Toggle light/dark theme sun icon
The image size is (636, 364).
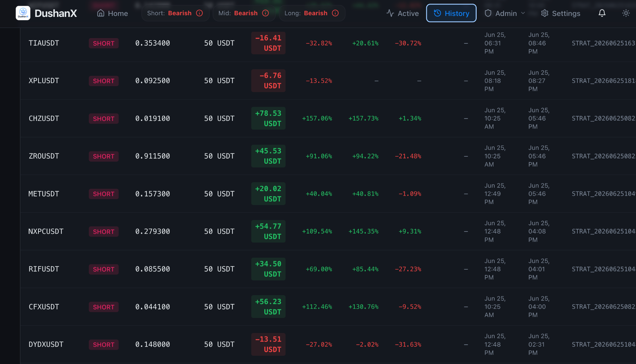pyautogui.click(x=626, y=13)
